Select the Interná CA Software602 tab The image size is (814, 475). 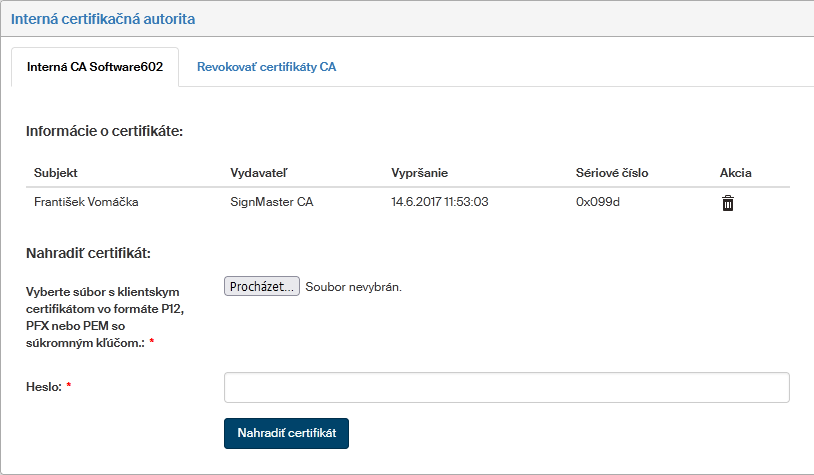95,67
